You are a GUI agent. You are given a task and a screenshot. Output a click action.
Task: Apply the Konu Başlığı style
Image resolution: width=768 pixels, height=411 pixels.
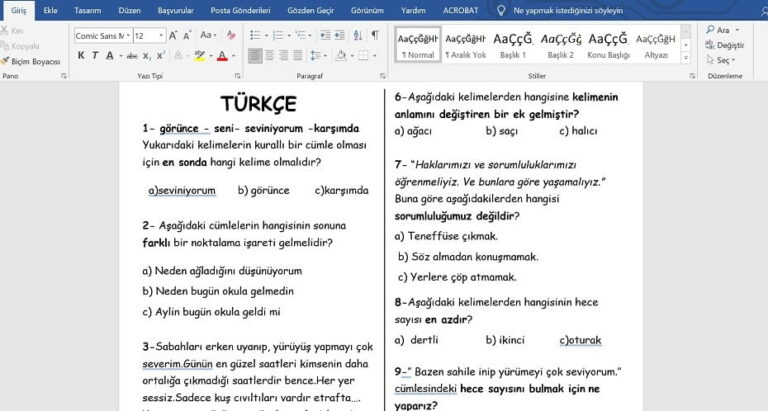[608, 45]
